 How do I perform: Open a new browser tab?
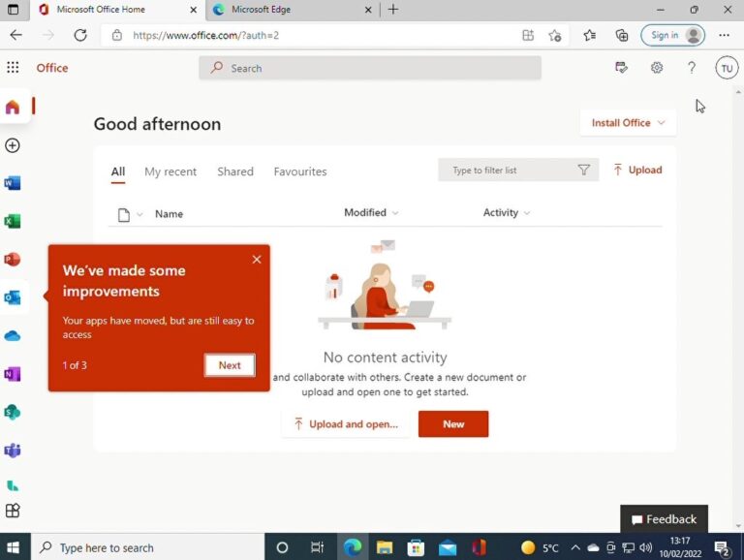pyautogui.click(x=393, y=10)
